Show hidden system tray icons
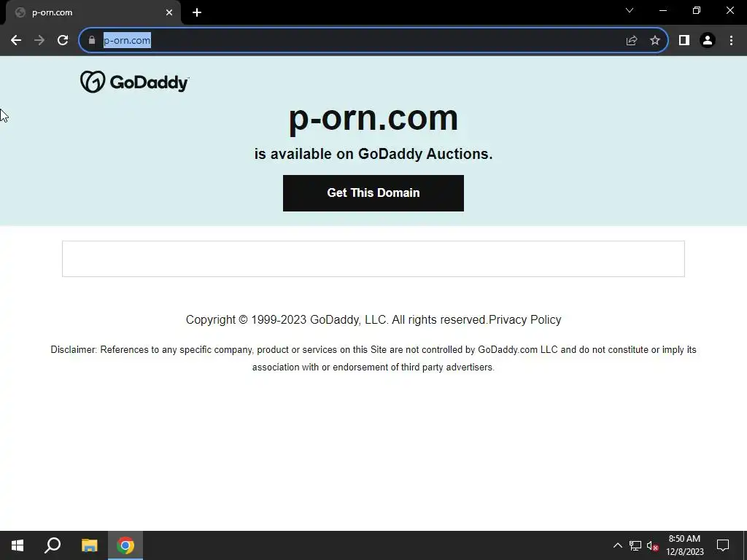Viewport: 747px width, 560px height. click(617, 545)
